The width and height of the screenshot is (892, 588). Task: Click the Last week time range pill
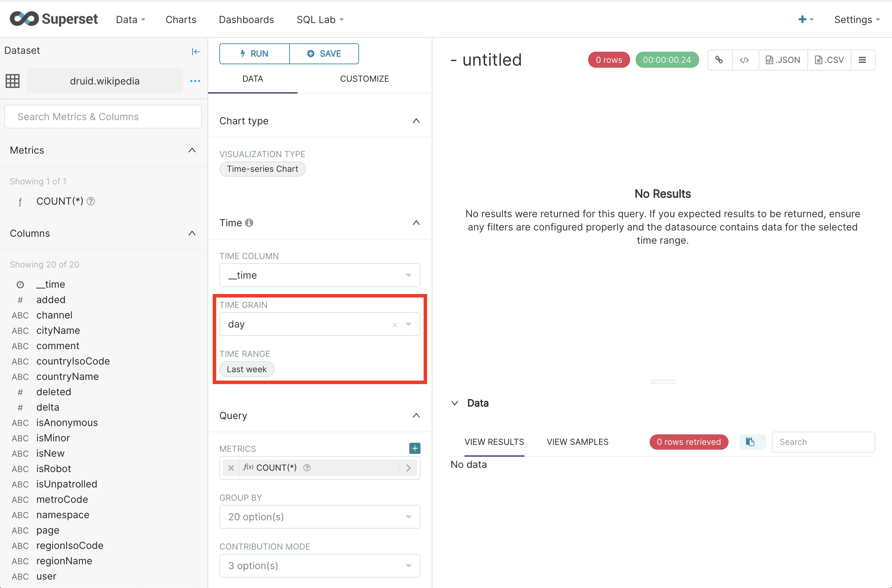point(247,369)
